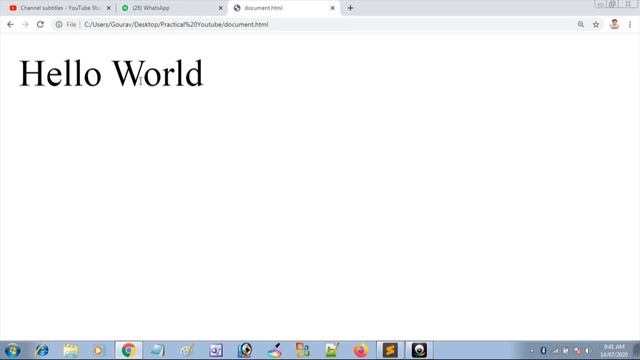Show hidden tray icons arrow
640x360 pixels.
coord(532,351)
